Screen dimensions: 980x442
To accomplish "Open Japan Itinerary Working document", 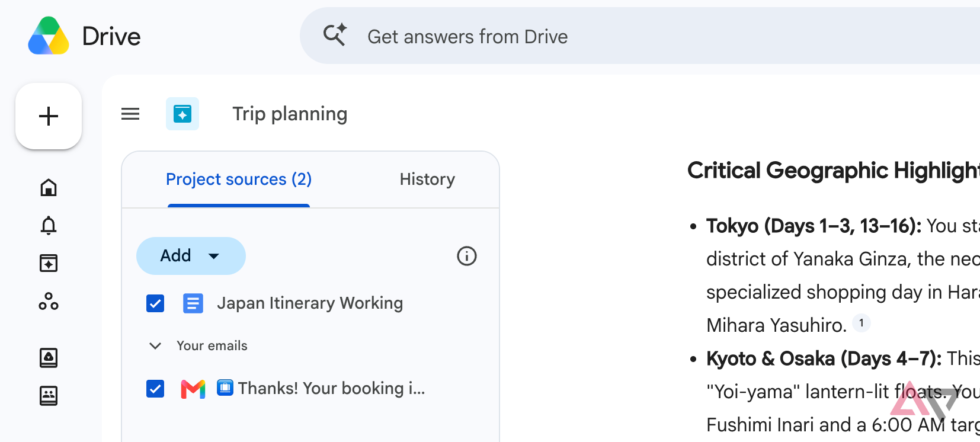I will click(x=310, y=303).
